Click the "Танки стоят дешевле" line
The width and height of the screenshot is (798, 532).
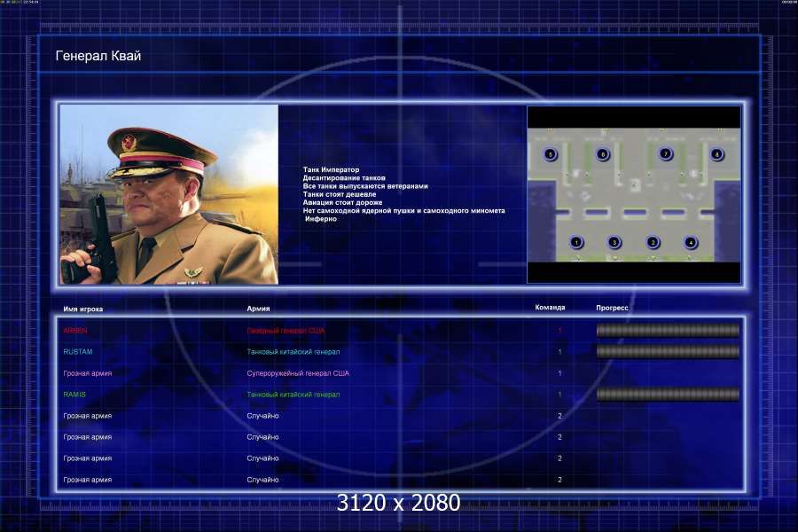click(x=340, y=194)
